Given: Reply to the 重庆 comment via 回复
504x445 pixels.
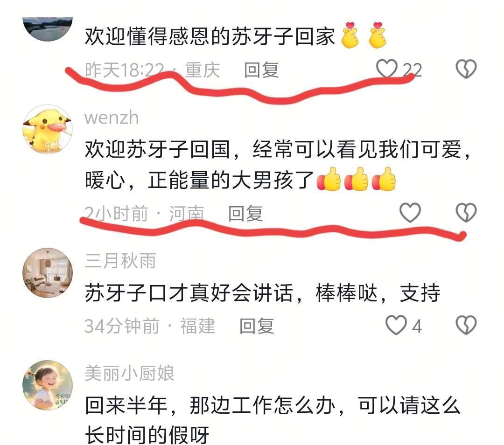Looking at the screenshot, I should 261,70.
